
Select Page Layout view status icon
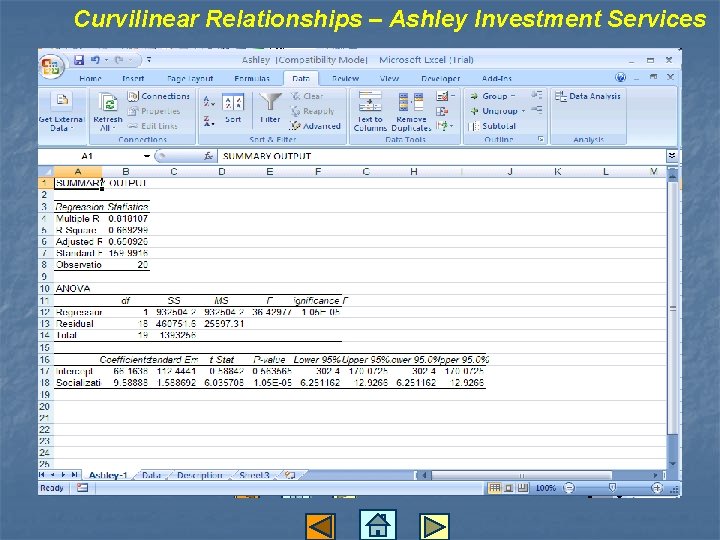click(508, 488)
